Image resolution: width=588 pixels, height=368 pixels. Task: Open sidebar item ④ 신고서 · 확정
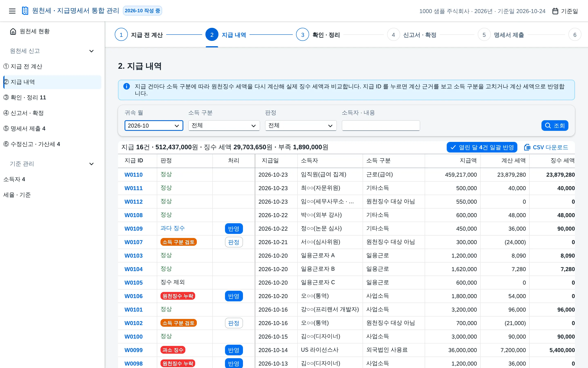click(52, 113)
